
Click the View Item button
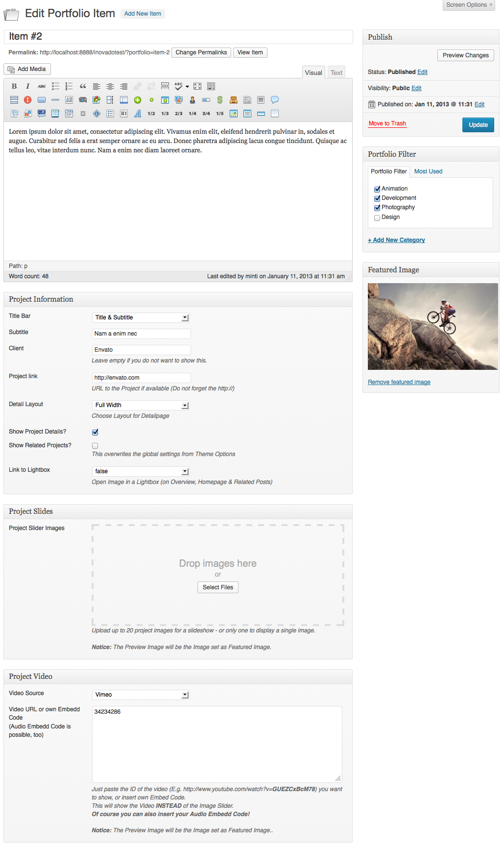[x=250, y=52]
